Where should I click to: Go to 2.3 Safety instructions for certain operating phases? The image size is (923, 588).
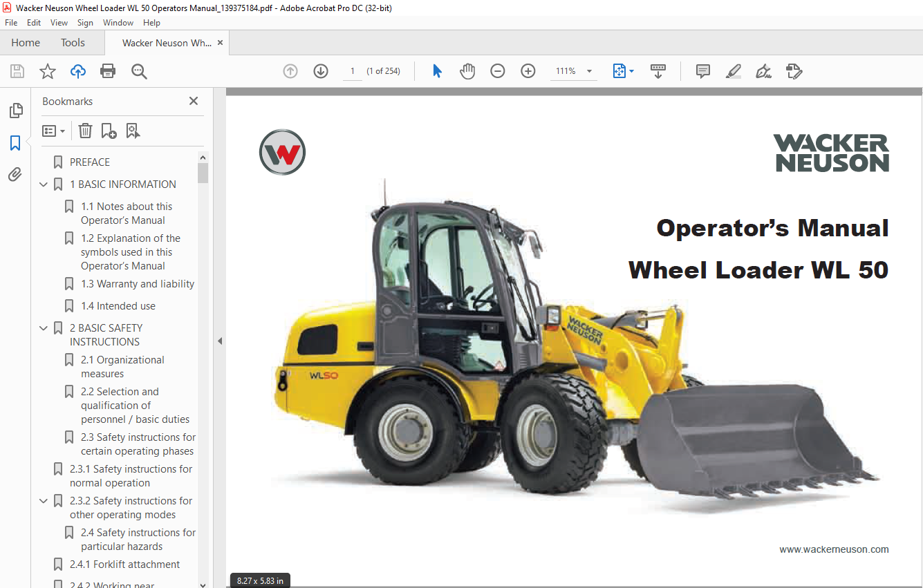click(138, 444)
